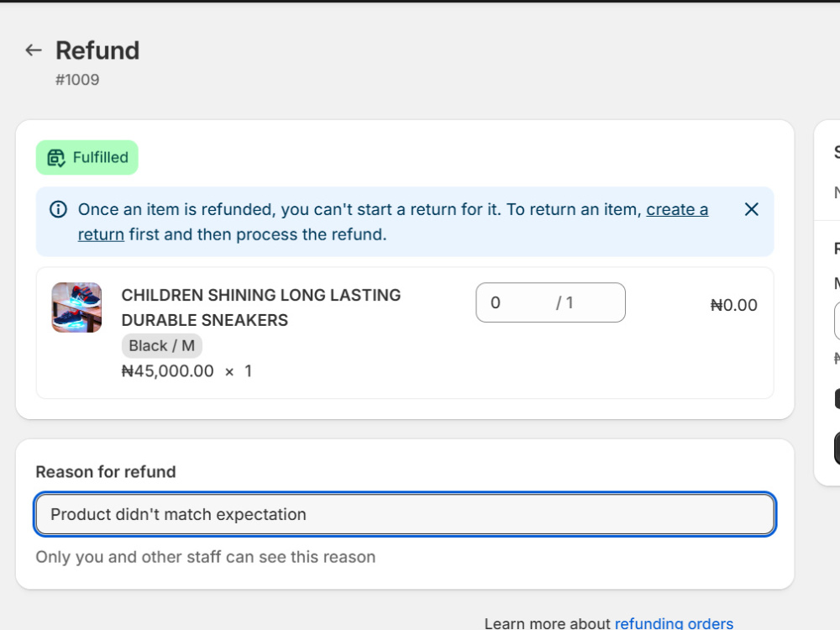
Task: Focus the refund quantity field showing 0
Action: [550, 302]
